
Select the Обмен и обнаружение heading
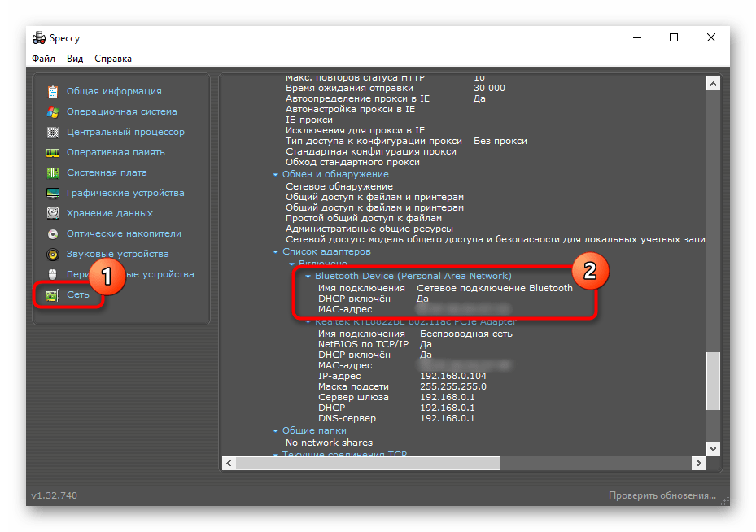335,174
